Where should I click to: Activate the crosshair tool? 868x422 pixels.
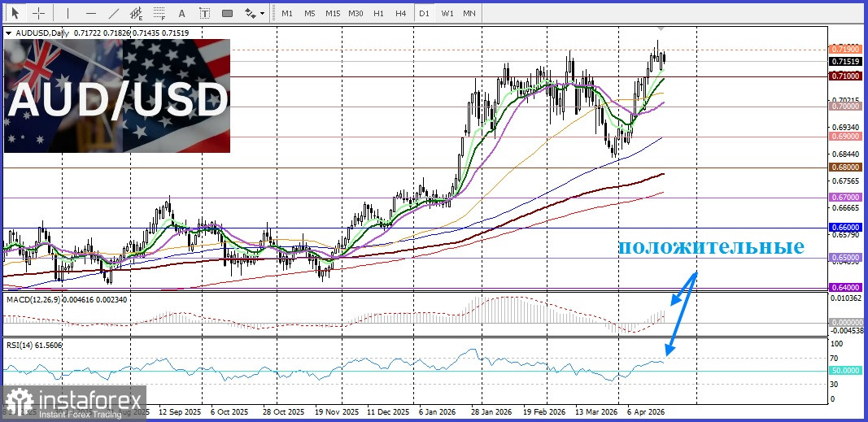38,13
